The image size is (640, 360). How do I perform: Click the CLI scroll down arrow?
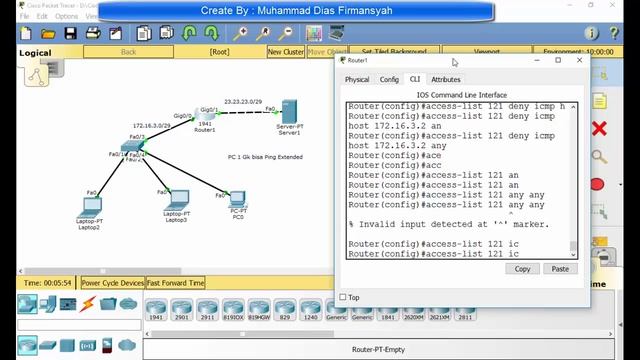click(x=573, y=255)
